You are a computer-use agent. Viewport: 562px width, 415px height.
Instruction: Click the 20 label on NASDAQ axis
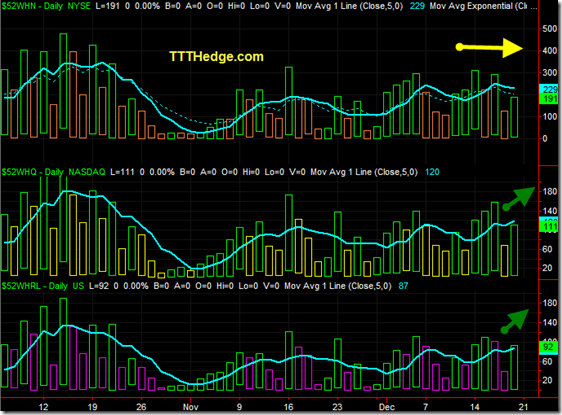(547, 268)
